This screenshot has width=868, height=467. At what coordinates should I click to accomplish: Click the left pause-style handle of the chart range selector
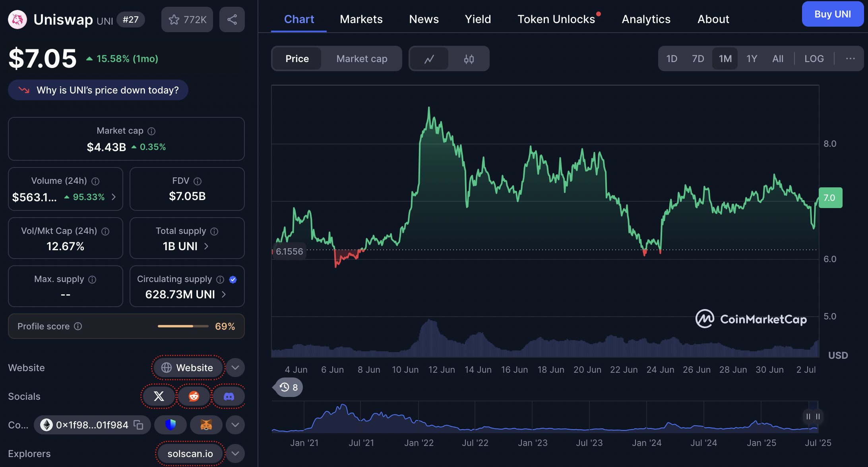pos(808,416)
